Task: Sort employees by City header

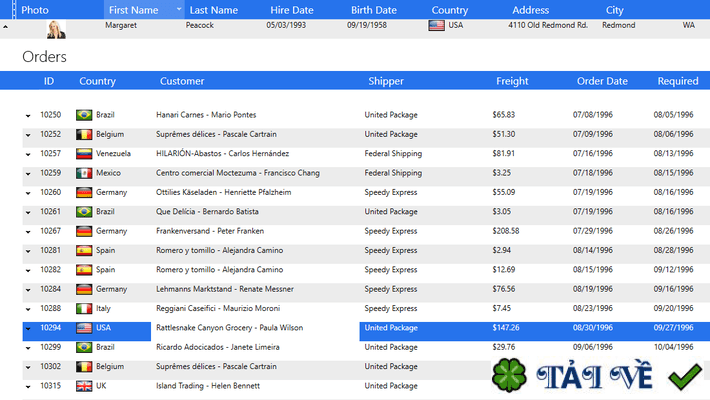Action: tap(614, 10)
